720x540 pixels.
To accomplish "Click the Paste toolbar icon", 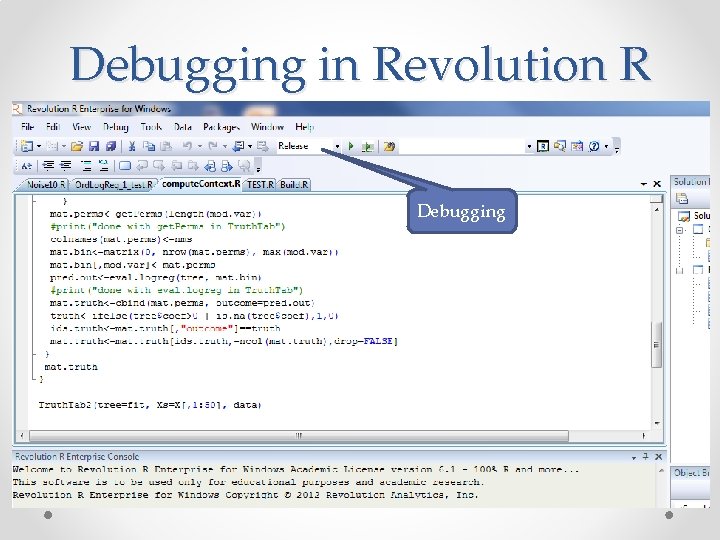I will coord(166,146).
